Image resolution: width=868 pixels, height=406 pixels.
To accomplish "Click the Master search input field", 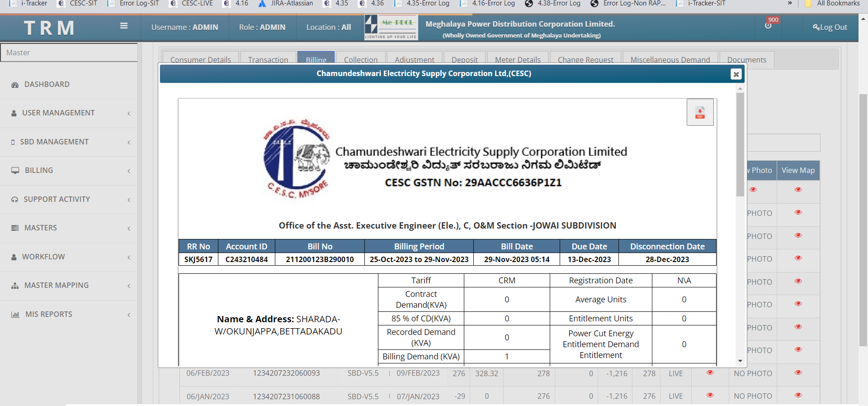I will (69, 53).
